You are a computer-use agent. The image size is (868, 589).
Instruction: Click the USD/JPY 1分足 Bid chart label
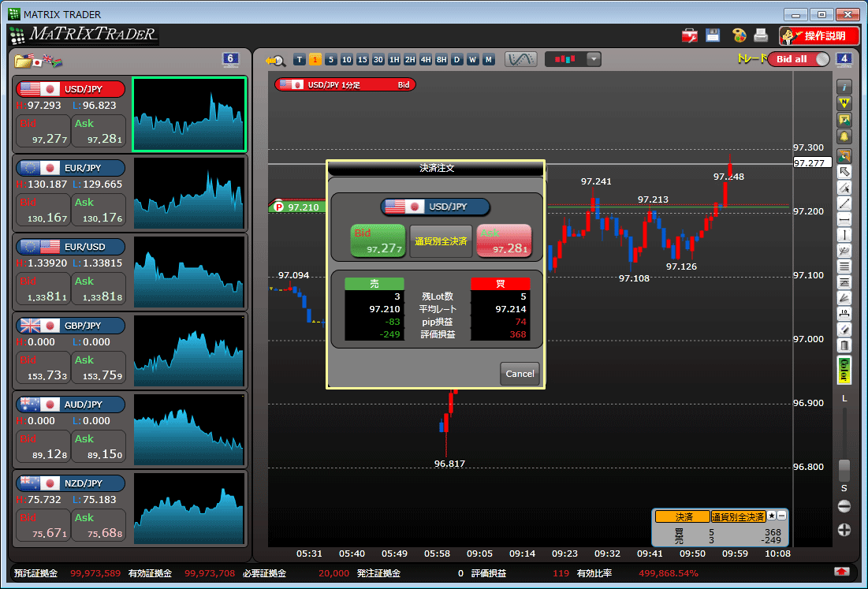(x=345, y=84)
